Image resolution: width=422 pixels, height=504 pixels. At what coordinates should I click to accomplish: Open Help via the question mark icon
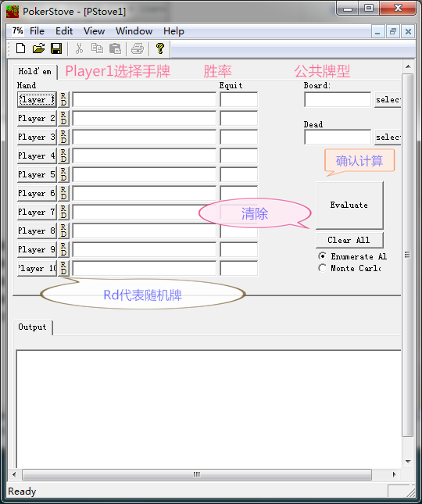160,48
